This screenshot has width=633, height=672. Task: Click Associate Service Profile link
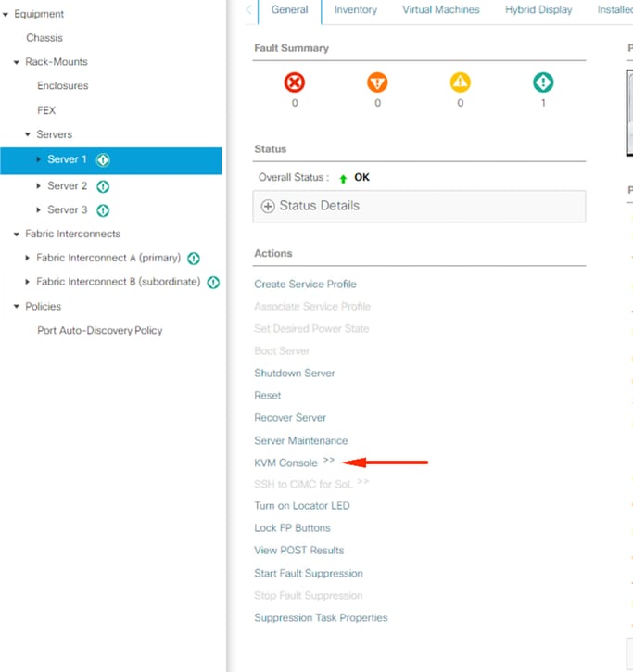coord(312,307)
